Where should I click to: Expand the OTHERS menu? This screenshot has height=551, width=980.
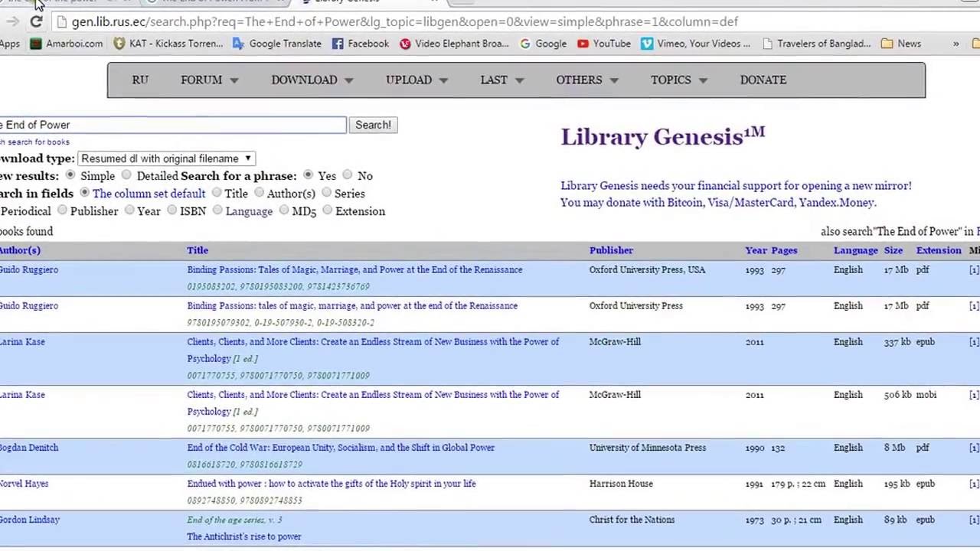[586, 80]
